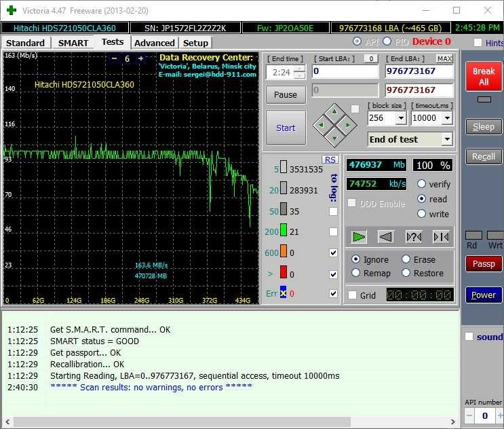The height and width of the screenshot is (429, 504).
Task: Click the blue Err X block icon
Action: [283, 293]
